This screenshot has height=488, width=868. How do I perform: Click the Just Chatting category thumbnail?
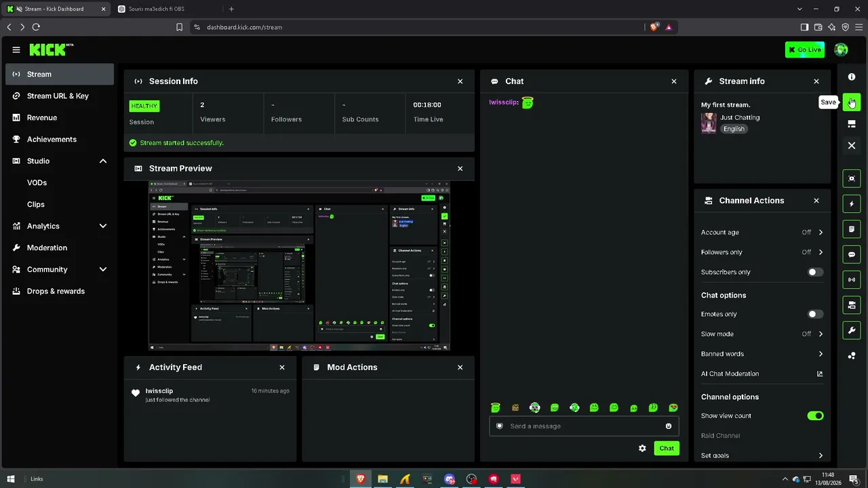pyautogui.click(x=709, y=123)
